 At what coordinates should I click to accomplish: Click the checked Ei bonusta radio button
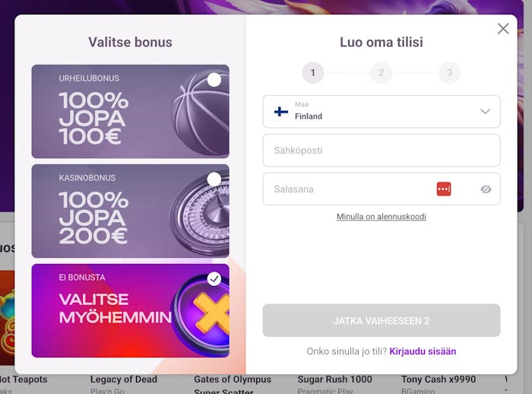pos(214,279)
